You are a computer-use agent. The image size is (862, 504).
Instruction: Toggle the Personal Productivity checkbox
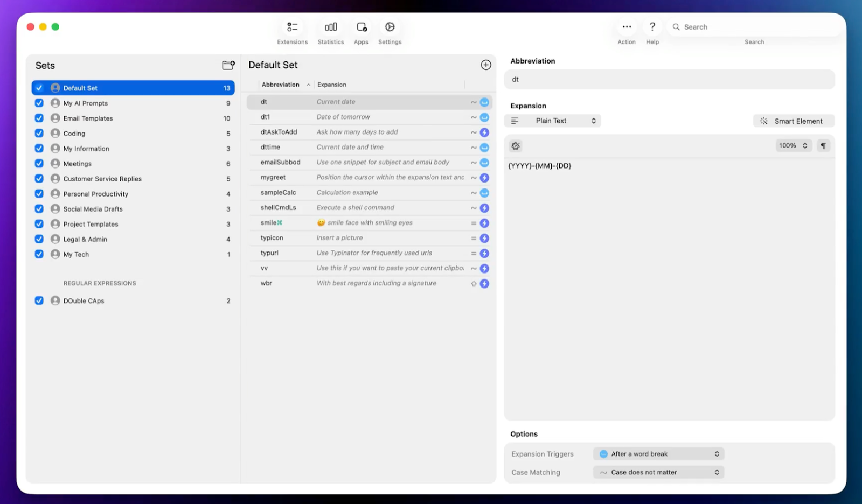coord(39,193)
